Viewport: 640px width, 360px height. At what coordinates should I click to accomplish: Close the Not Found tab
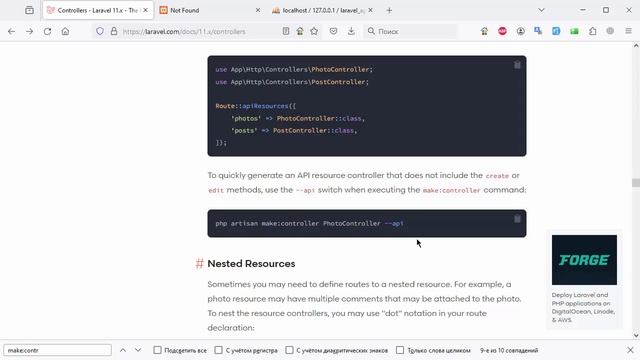tap(258, 10)
